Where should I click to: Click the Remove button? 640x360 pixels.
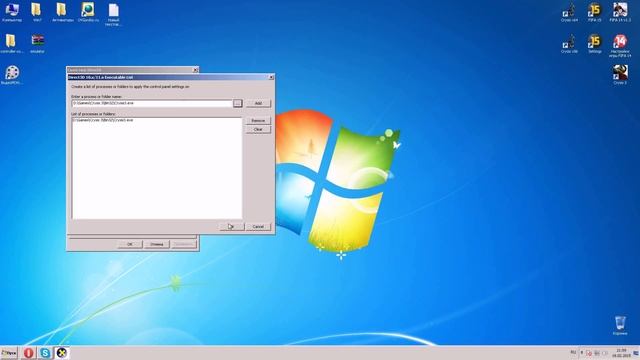tap(258, 120)
